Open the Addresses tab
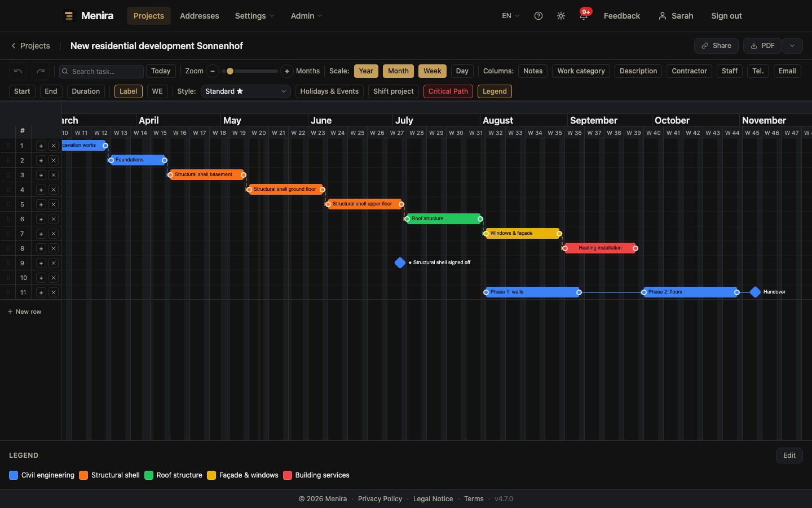812x508 pixels. click(x=200, y=16)
